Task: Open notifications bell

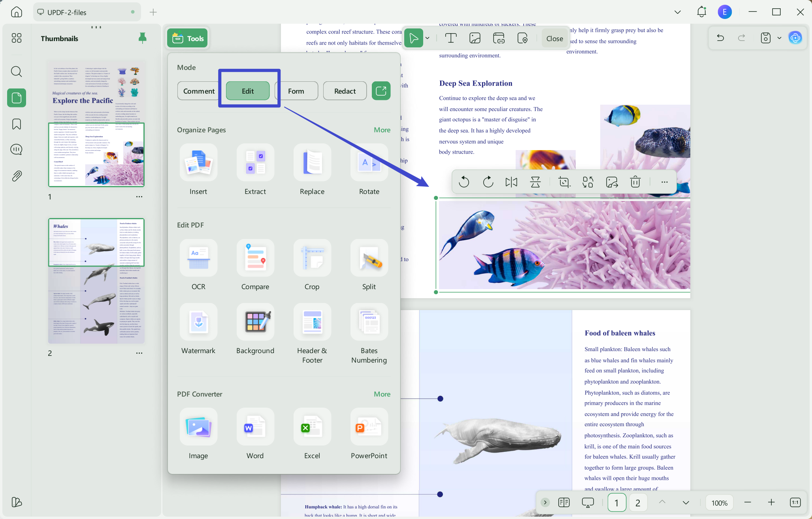Action: (701, 12)
